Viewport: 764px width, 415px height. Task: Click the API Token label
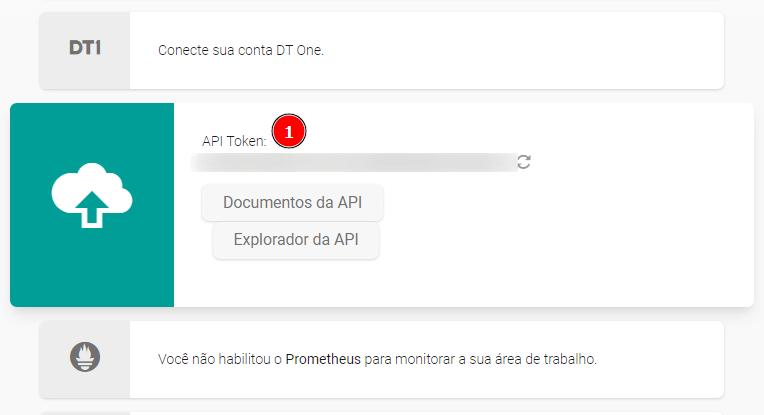click(234, 141)
